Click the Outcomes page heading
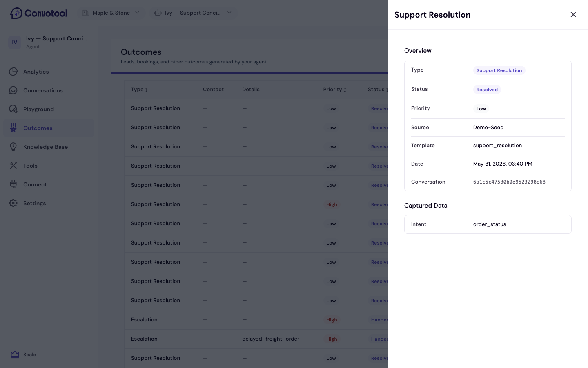The height and width of the screenshot is (368, 588). pos(141,52)
